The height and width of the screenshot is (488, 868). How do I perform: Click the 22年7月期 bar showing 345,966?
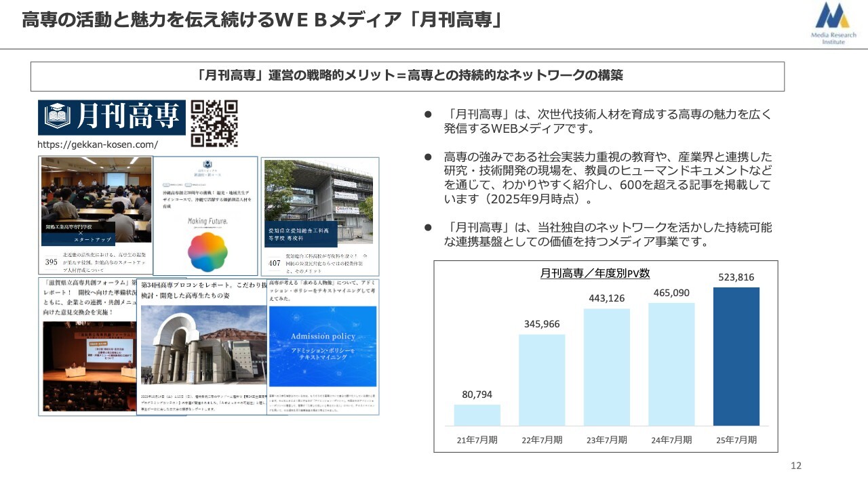(x=542, y=380)
